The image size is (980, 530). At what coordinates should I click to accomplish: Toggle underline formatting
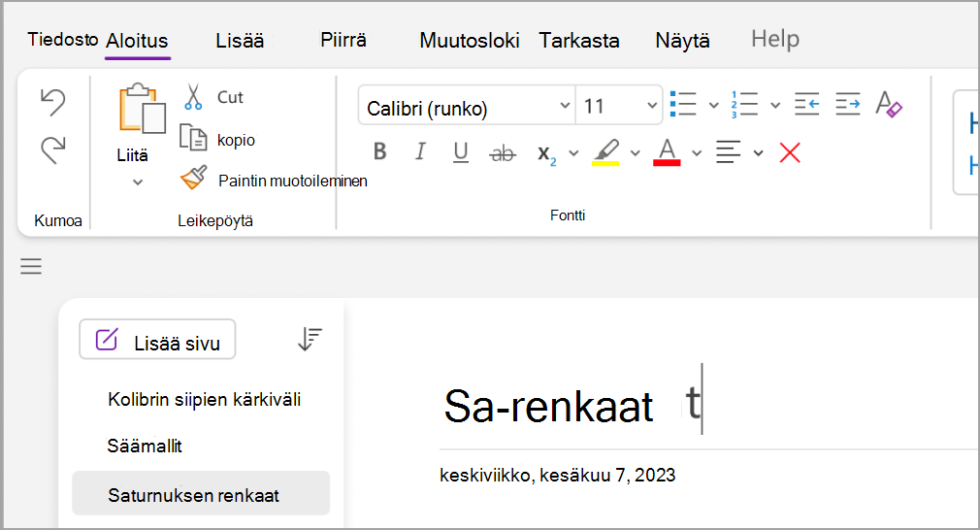click(x=461, y=152)
